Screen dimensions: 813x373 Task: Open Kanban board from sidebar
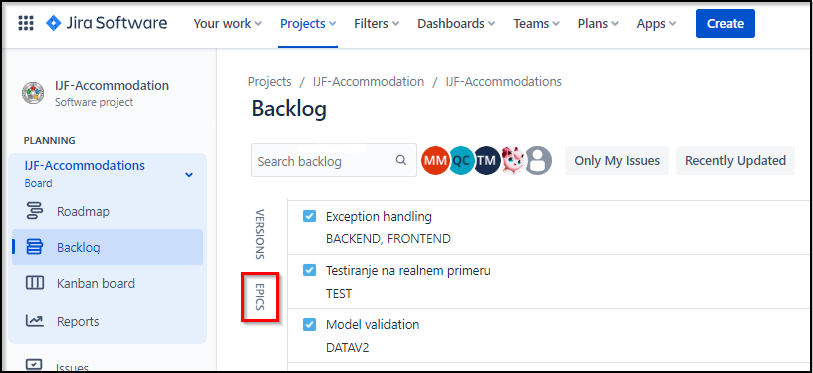tap(95, 283)
